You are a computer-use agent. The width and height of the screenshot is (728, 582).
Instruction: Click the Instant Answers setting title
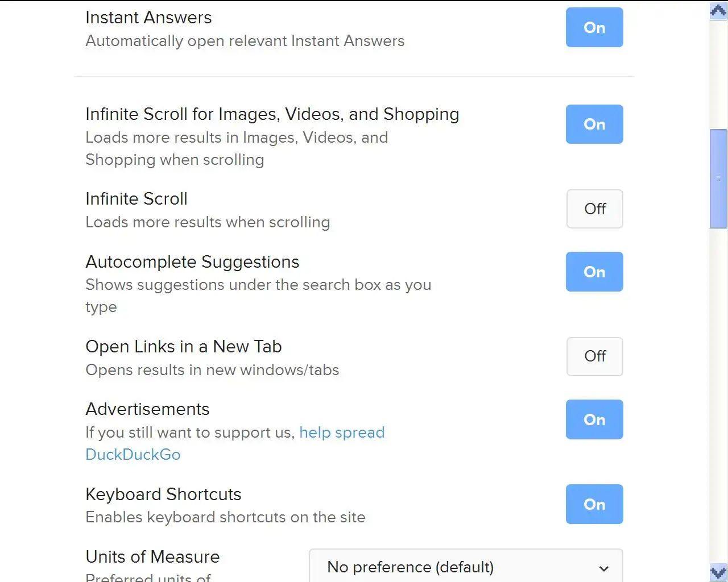pyautogui.click(x=148, y=18)
